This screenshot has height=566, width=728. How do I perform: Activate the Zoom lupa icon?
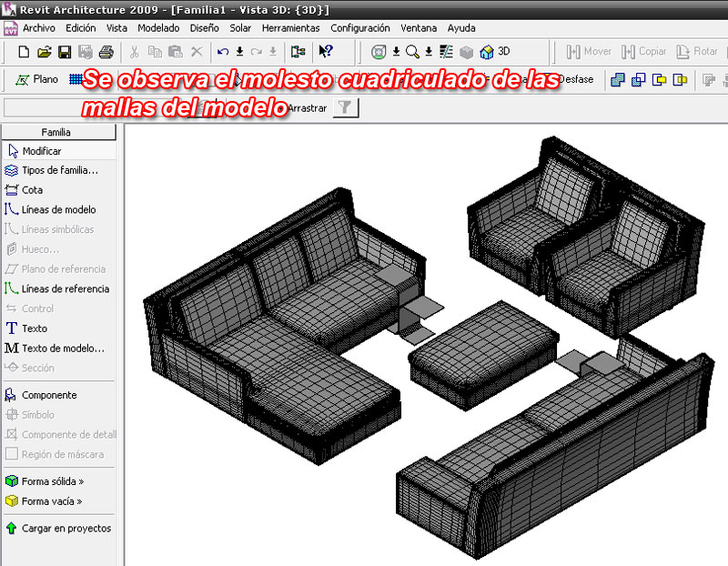[x=411, y=53]
